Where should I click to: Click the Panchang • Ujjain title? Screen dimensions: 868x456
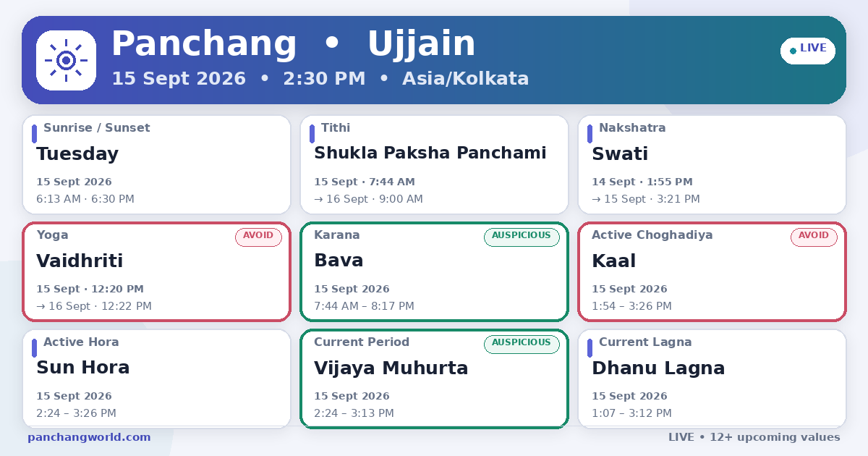coord(293,44)
